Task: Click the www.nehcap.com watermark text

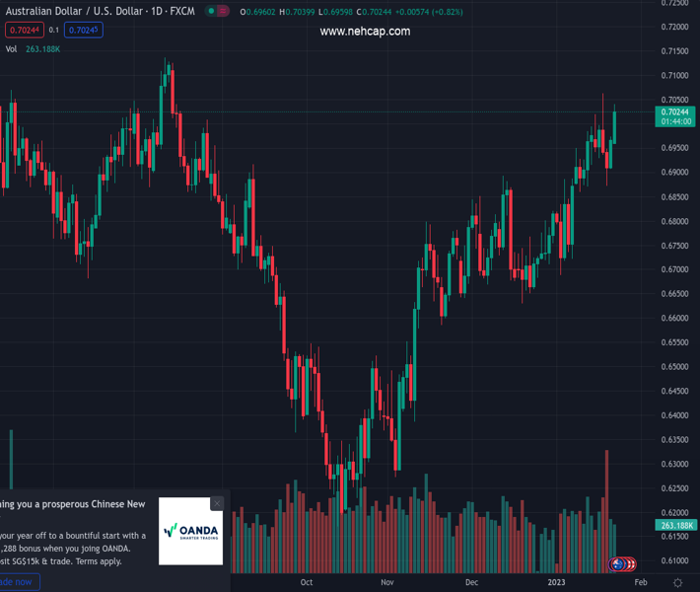Action: click(x=365, y=32)
